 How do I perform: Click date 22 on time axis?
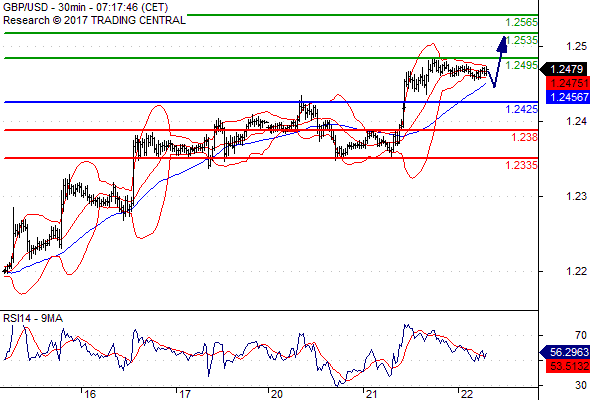tap(467, 394)
